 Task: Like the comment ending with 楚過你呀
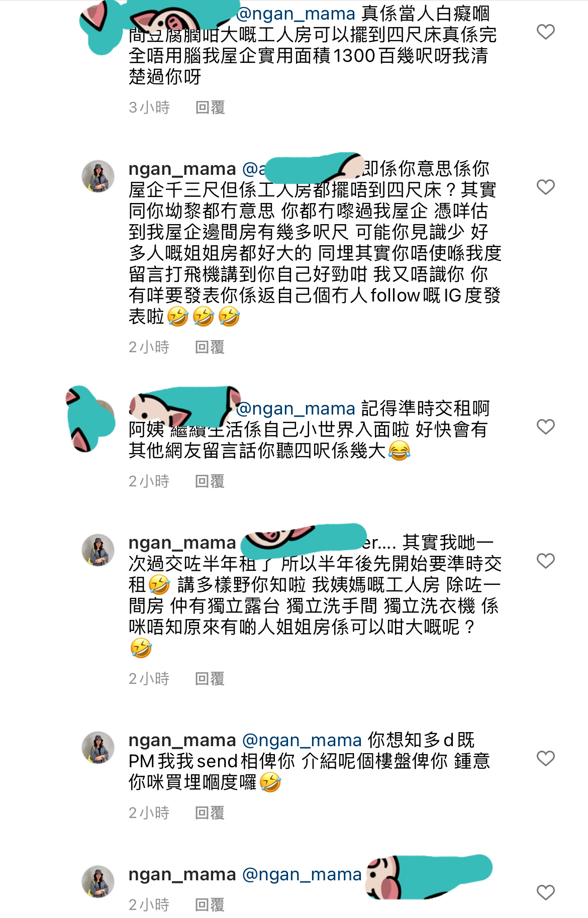click(x=545, y=32)
